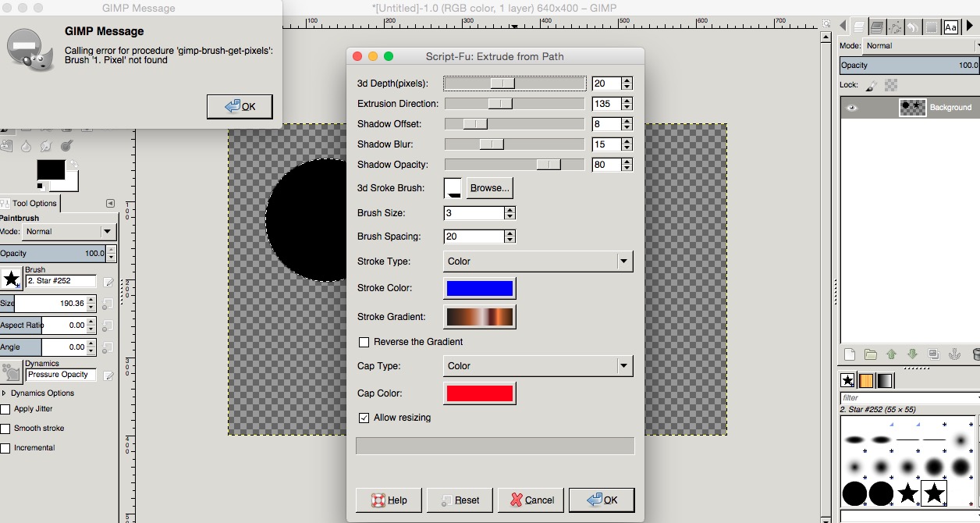The image size is (980, 523).
Task: Select the Smudge tool in toolbox
Action: pos(46,146)
